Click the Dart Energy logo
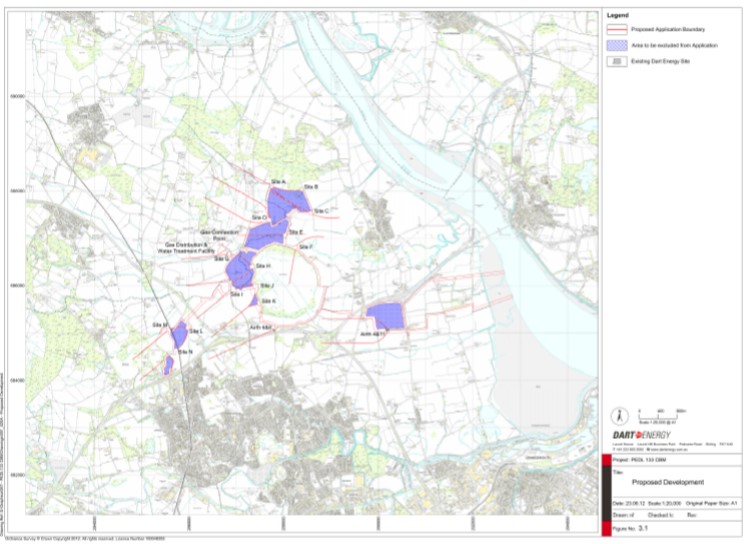 pos(649,434)
